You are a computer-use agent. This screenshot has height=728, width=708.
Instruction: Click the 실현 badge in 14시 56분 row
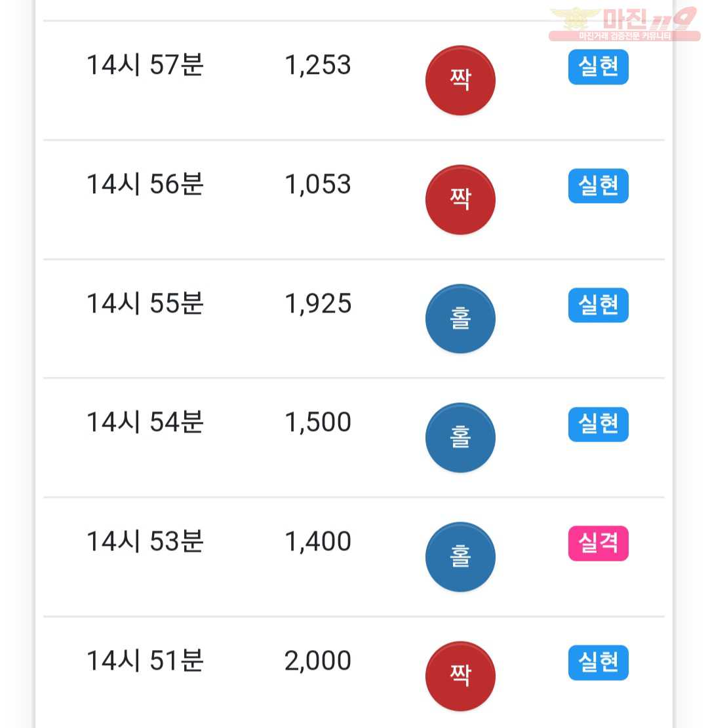pos(598,185)
